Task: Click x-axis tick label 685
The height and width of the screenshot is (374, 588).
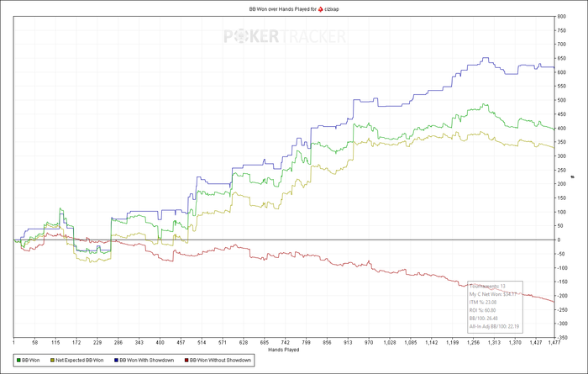Action: point(265,343)
